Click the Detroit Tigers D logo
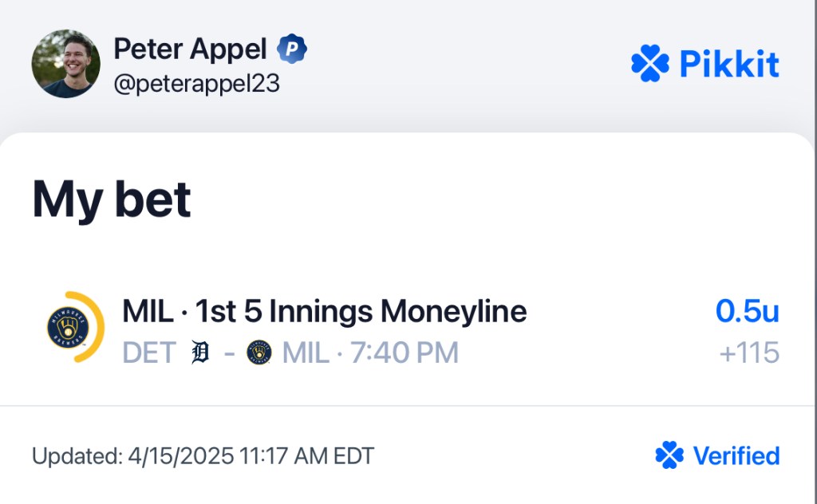The width and height of the screenshot is (817, 504). (x=200, y=352)
